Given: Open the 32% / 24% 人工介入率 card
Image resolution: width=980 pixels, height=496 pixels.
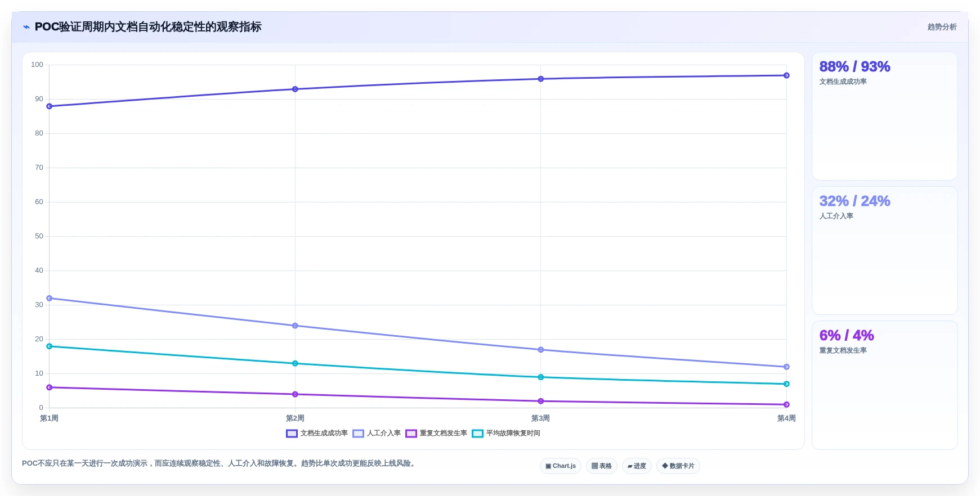Looking at the screenshot, I should coord(884,250).
